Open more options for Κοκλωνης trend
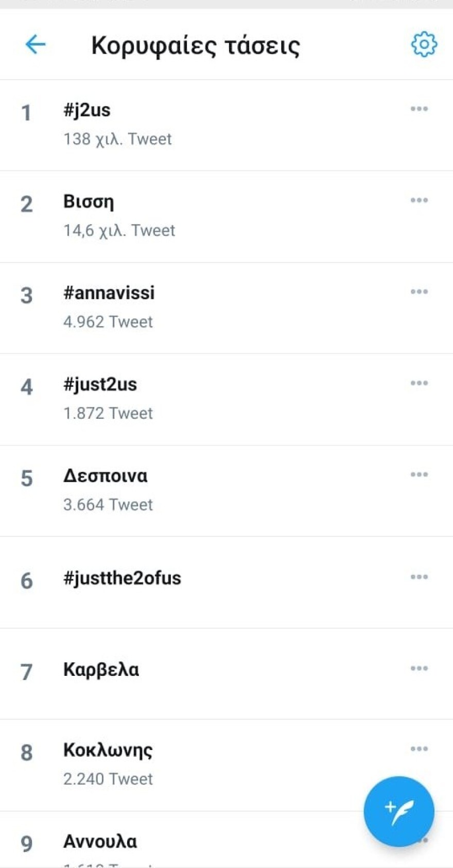The image size is (453, 868). pyautogui.click(x=419, y=749)
